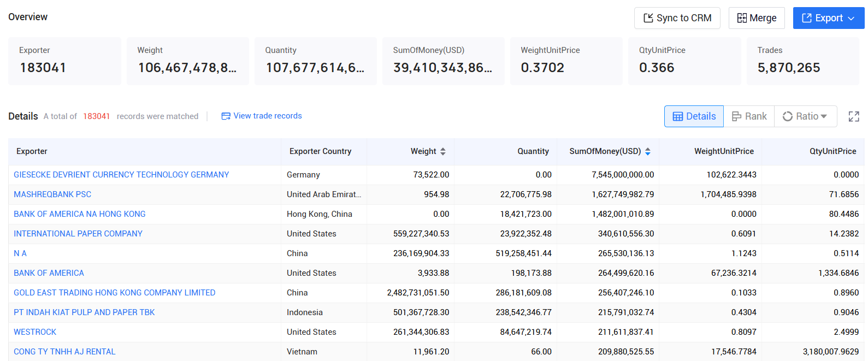Viewport: 868px width, 361px height.
Task: Click the Merge button
Action: click(x=757, y=18)
